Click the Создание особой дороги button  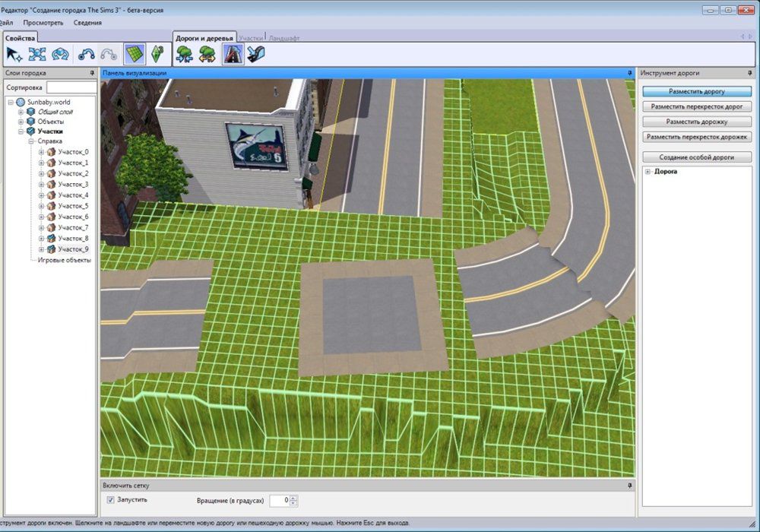(697, 157)
